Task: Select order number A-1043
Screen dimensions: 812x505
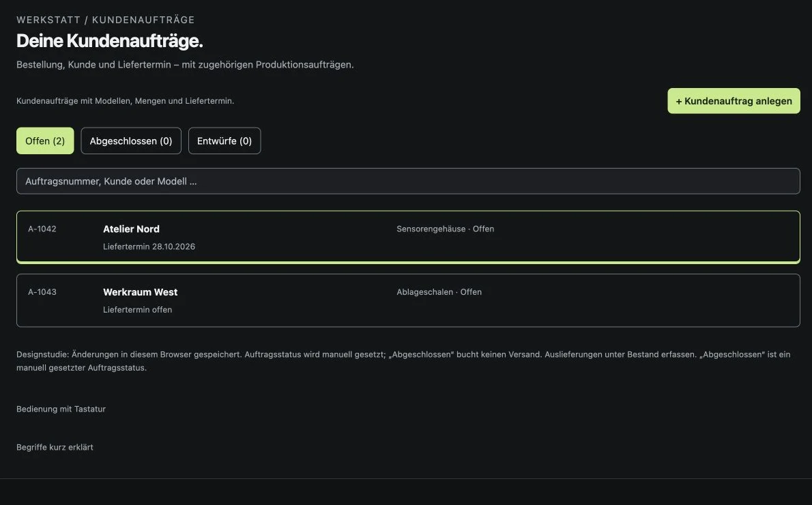Action: point(42,292)
